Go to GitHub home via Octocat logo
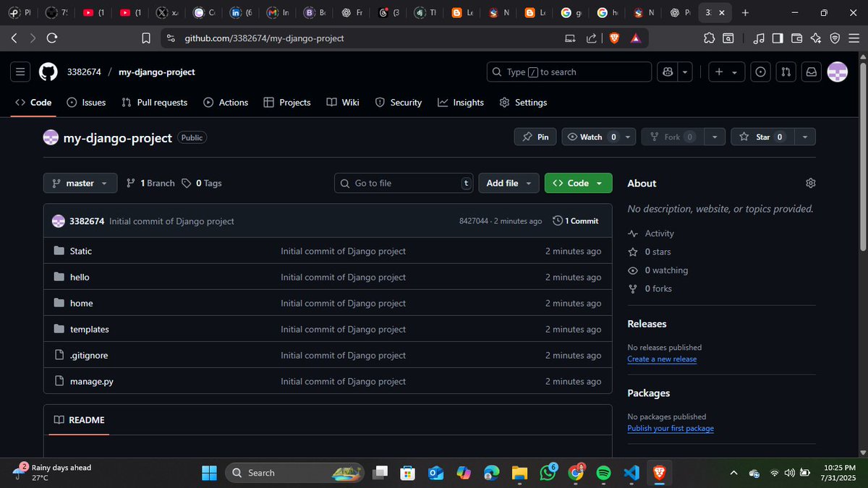Screen dimensions: 868x488 [x=48, y=72]
